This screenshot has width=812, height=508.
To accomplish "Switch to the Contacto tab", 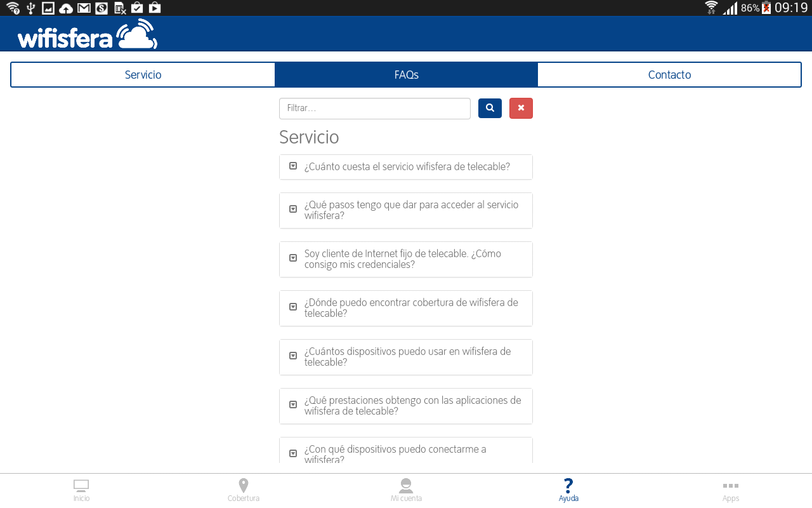I will 669,75.
